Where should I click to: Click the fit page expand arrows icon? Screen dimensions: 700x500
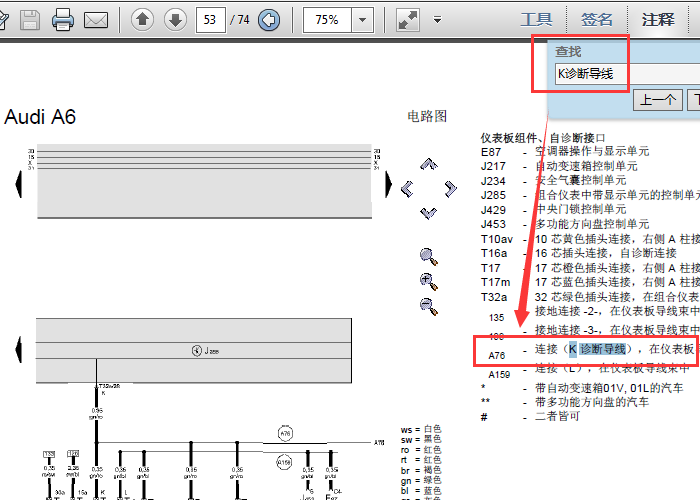[x=408, y=20]
